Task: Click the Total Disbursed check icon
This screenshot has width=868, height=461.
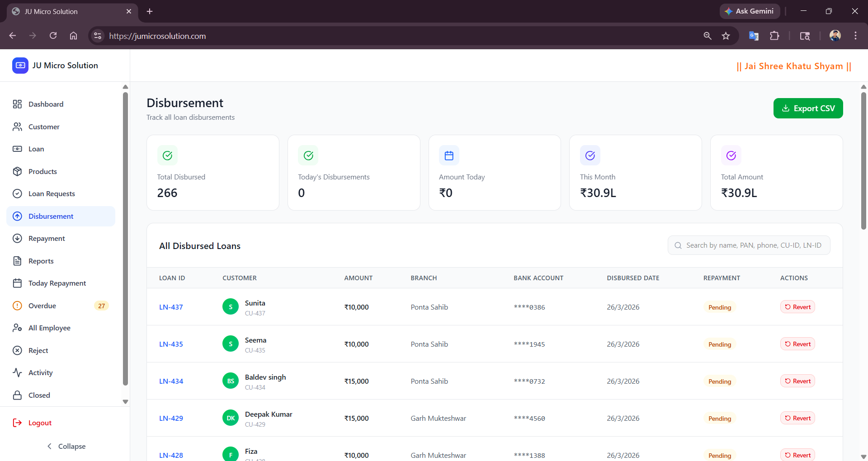Action: (167, 155)
